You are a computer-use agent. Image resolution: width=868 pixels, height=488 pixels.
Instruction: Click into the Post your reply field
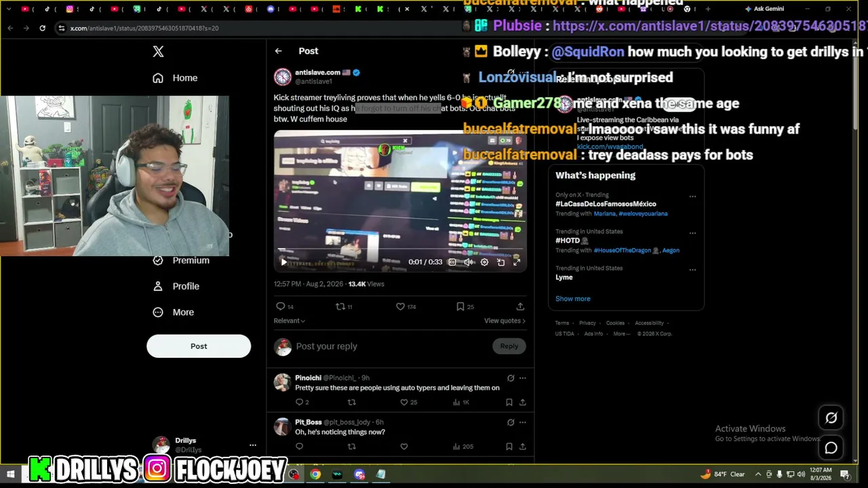tap(390, 346)
